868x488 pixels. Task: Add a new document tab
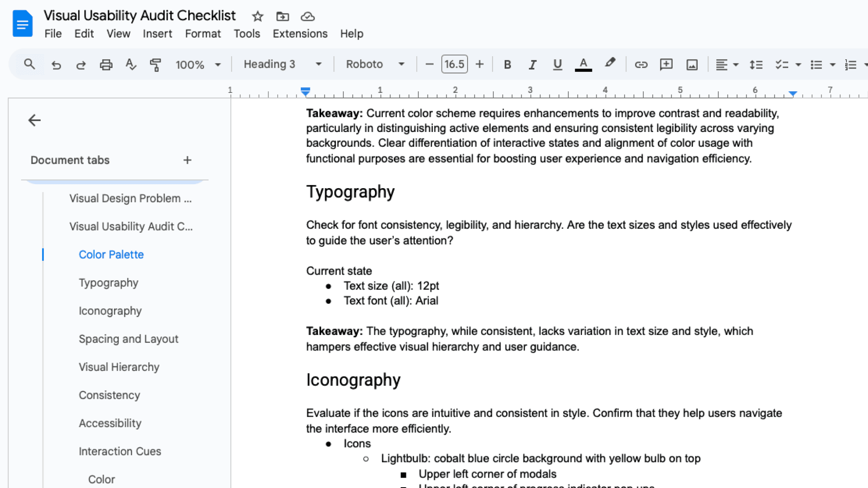[x=187, y=160]
